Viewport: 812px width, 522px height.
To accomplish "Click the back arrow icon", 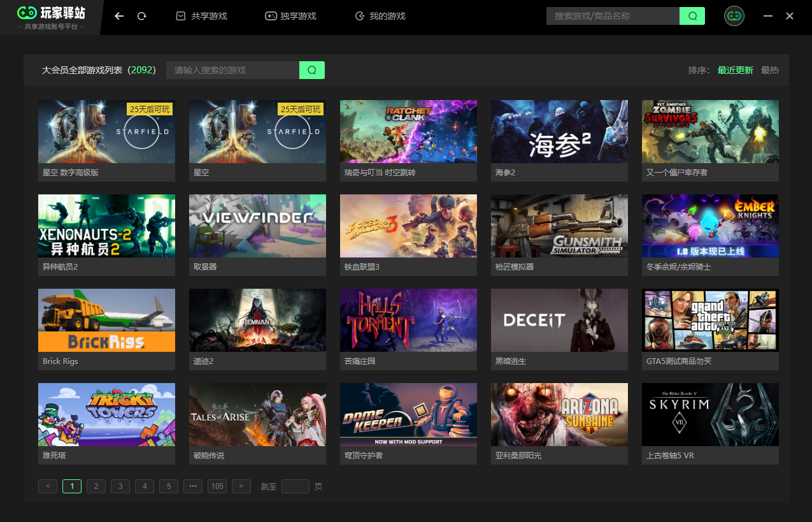I will pyautogui.click(x=119, y=16).
